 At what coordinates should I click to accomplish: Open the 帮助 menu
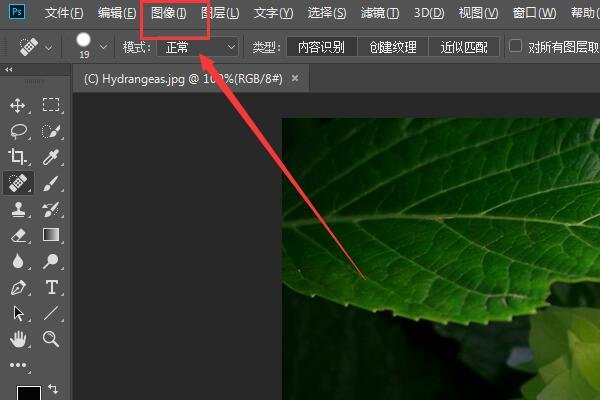[585, 13]
